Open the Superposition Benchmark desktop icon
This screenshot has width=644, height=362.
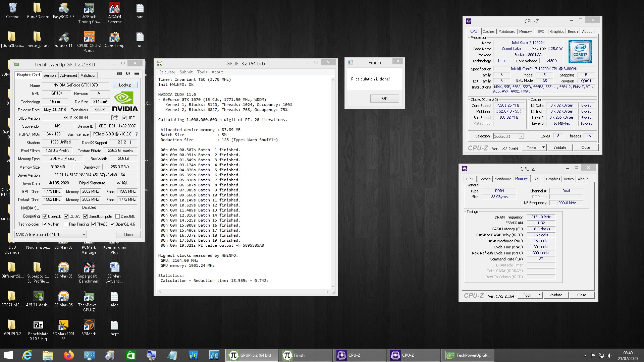tap(89, 272)
